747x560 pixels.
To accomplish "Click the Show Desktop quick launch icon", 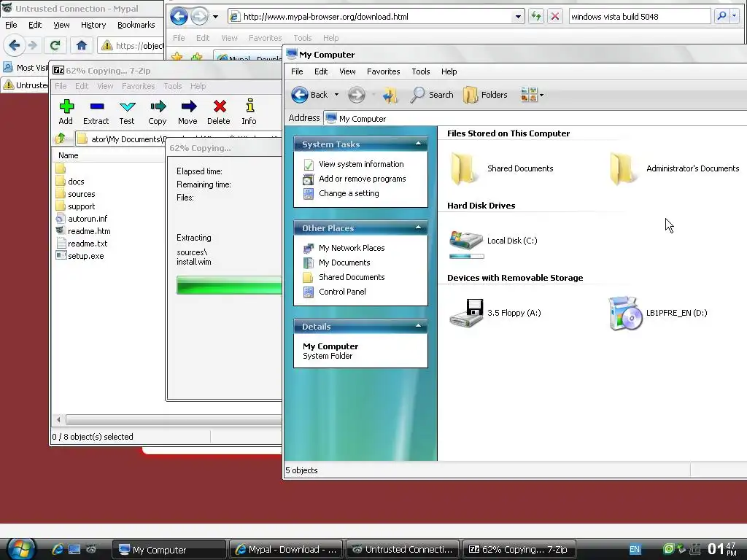I will 74,549.
